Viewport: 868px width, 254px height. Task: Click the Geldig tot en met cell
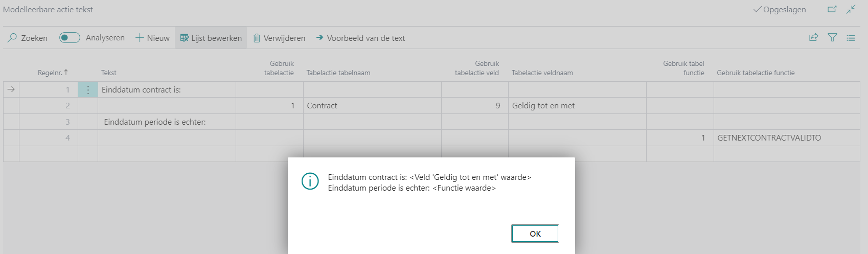coord(543,106)
